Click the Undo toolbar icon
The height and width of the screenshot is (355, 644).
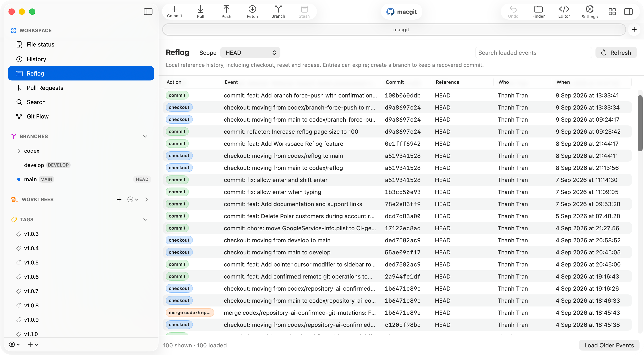(513, 12)
